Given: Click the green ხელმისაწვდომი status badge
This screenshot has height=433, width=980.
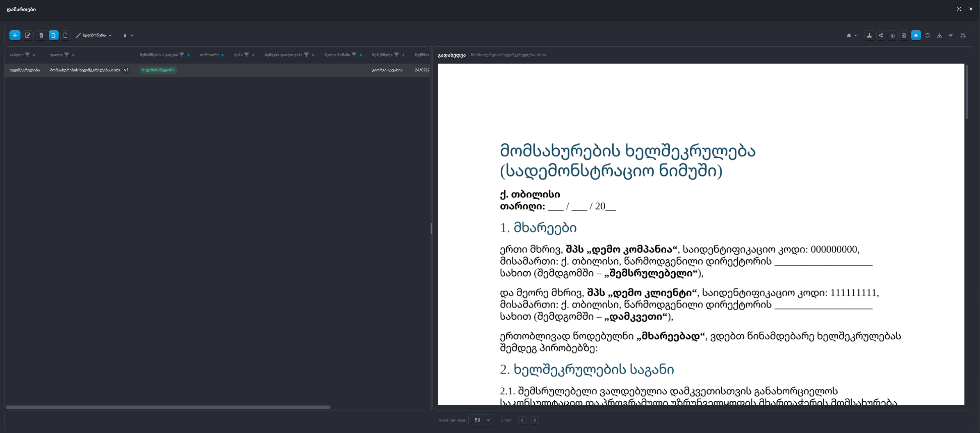Looking at the screenshot, I should (x=158, y=70).
